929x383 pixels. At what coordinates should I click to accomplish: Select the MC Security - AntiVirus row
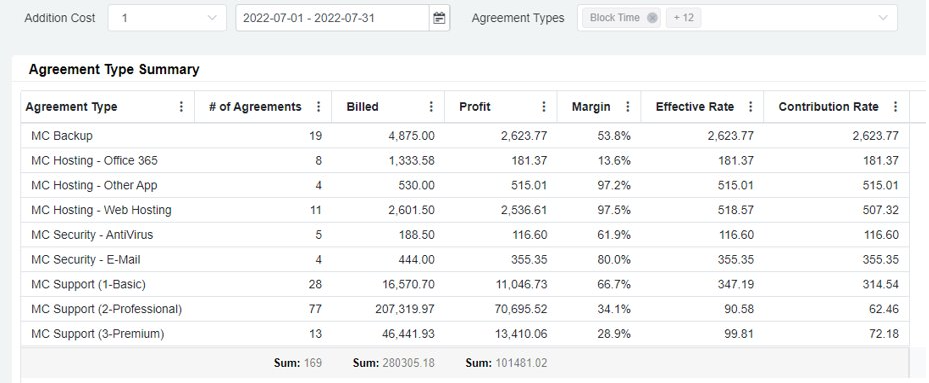[465, 235]
